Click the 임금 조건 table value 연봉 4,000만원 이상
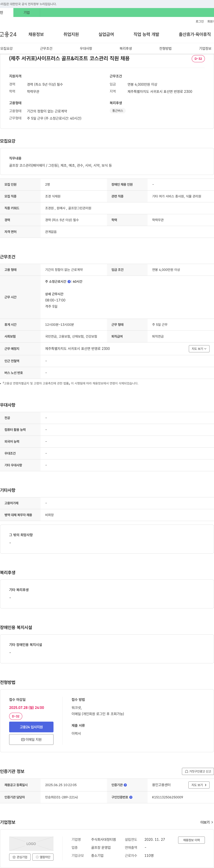 (x=166, y=270)
